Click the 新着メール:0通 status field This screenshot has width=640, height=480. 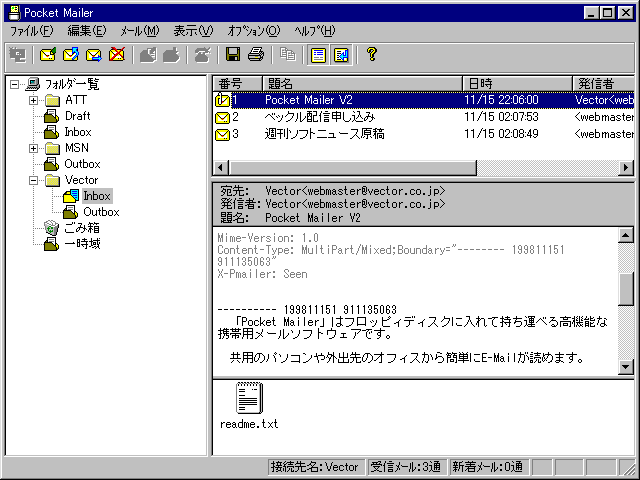(x=487, y=467)
